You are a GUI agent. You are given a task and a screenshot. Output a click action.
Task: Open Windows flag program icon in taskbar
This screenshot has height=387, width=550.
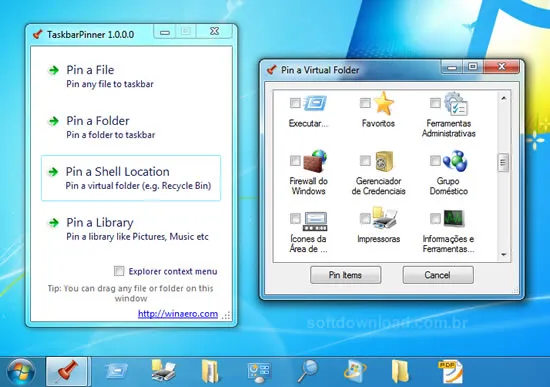[x=355, y=371]
